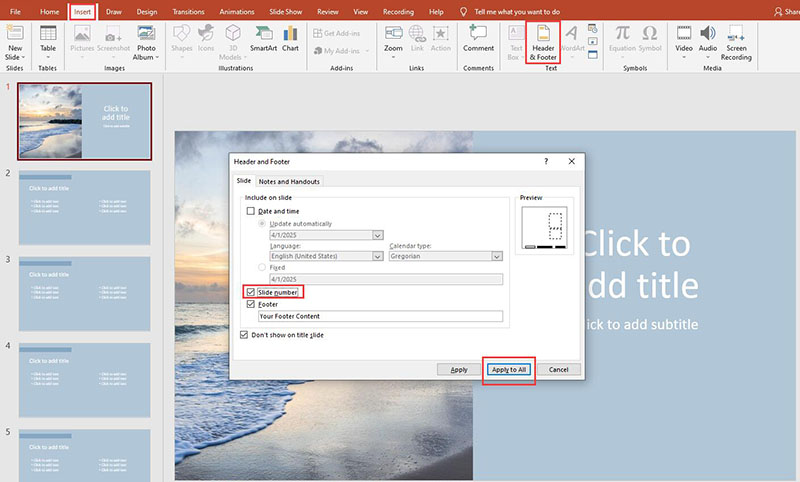The width and height of the screenshot is (800, 482).
Task: Open the SmartArt tool
Action: click(263, 40)
